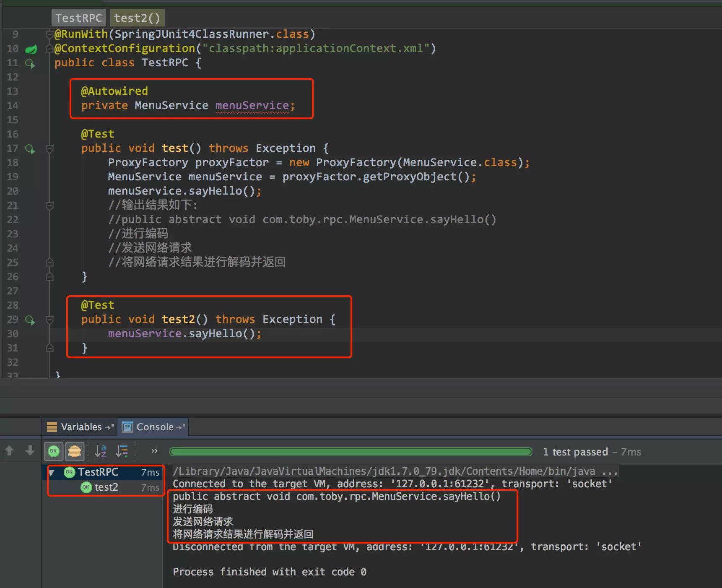Jump to next failed test down arrow
This screenshot has width=722, height=588.
(x=30, y=451)
